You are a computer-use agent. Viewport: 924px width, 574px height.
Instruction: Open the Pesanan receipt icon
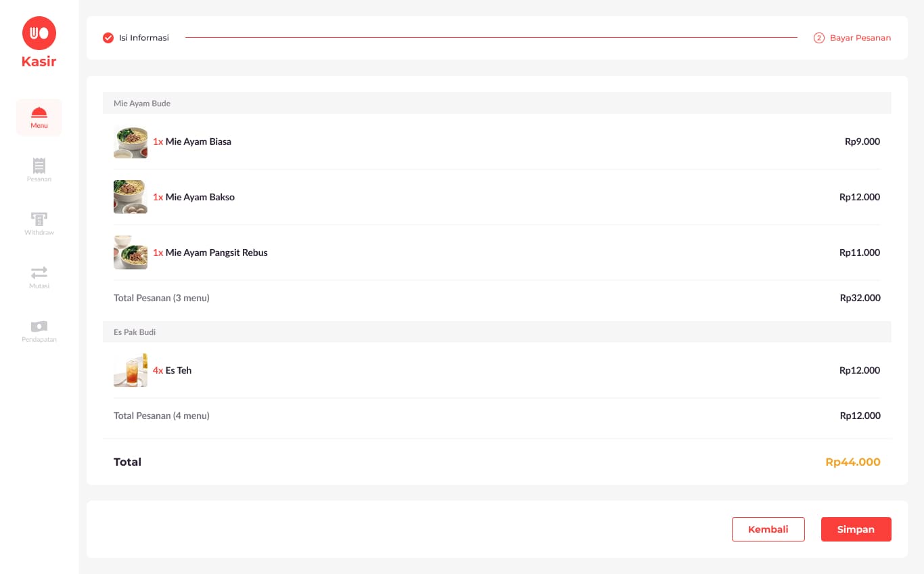pyautogui.click(x=39, y=165)
